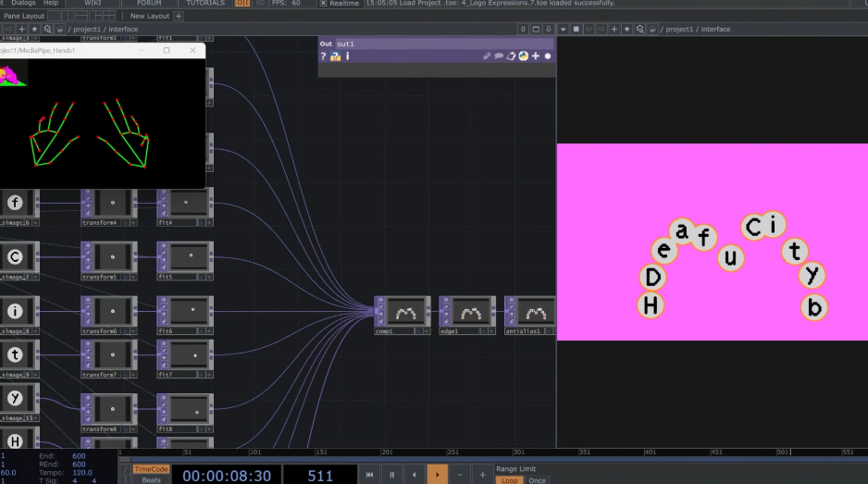Open the comment bubble icon in out1 panel
Image resolution: width=868 pixels, height=484 pixels.
pos(499,56)
